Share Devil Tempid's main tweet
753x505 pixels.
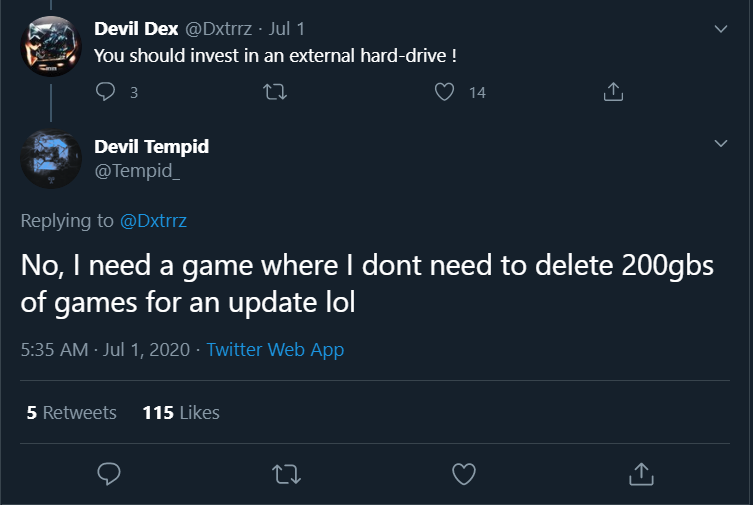pyautogui.click(x=641, y=472)
